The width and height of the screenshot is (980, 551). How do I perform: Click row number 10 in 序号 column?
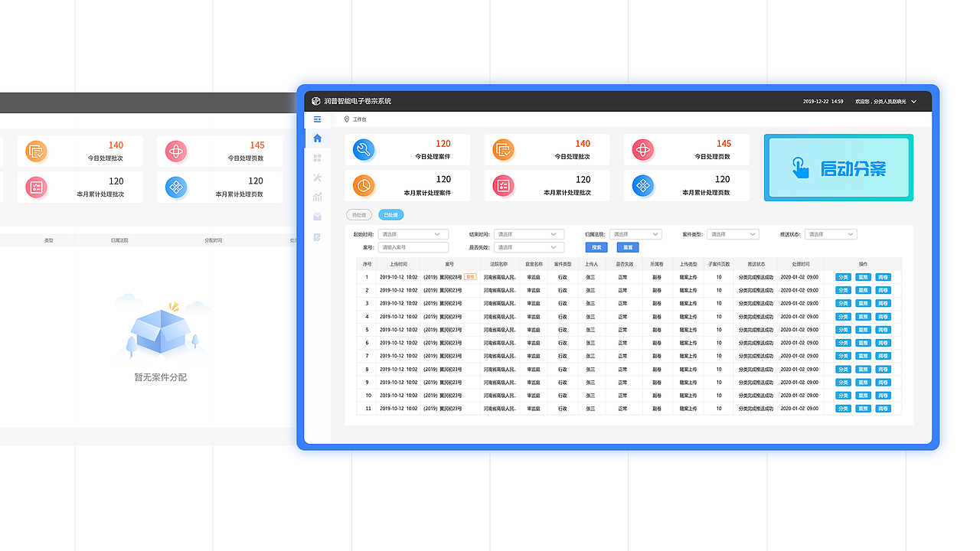pyautogui.click(x=368, y=396)
